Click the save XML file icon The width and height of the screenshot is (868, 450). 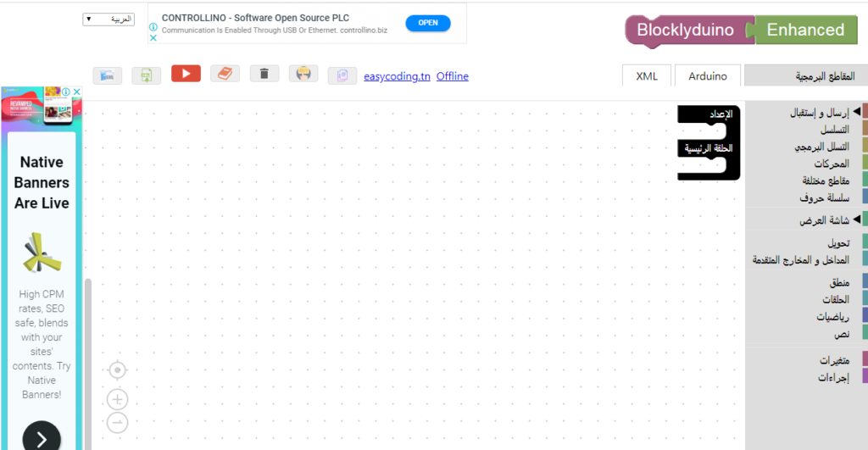[x=146, y=75]
